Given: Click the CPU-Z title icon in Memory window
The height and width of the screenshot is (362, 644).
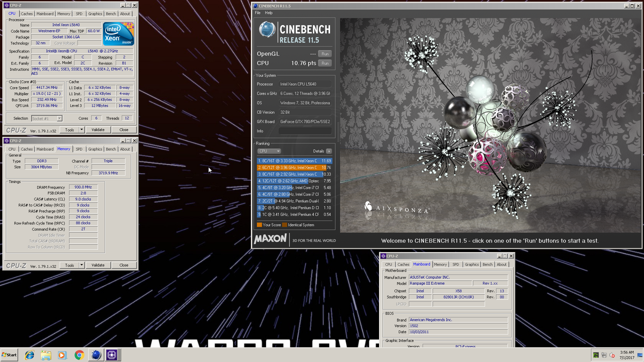Looking at the screenshot, I should 7,141.
